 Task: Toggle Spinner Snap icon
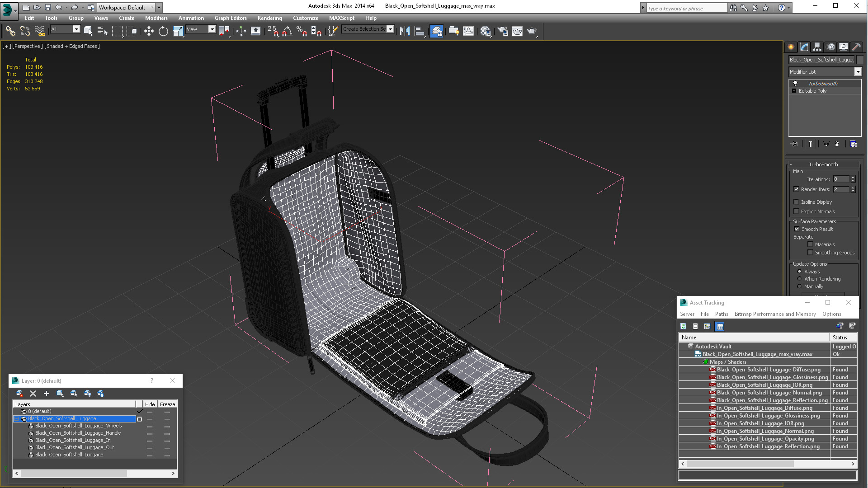[x=316, y=31]
